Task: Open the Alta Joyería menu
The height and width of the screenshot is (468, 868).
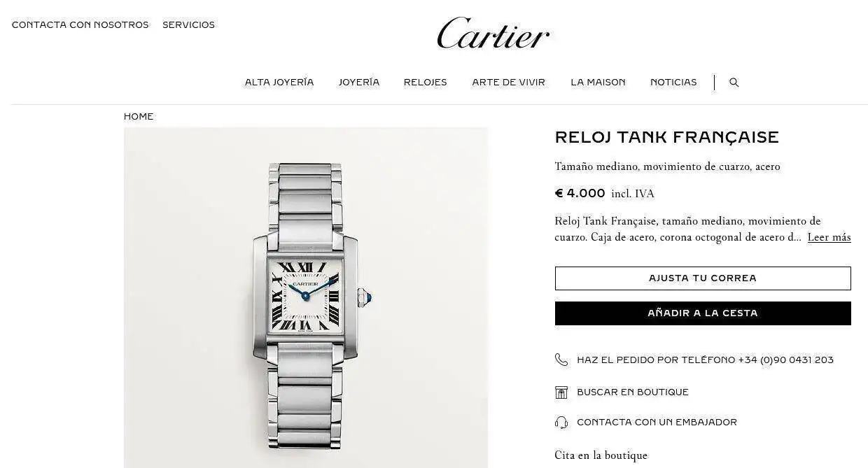Action: pyautogui.click(x=279, y=83)
